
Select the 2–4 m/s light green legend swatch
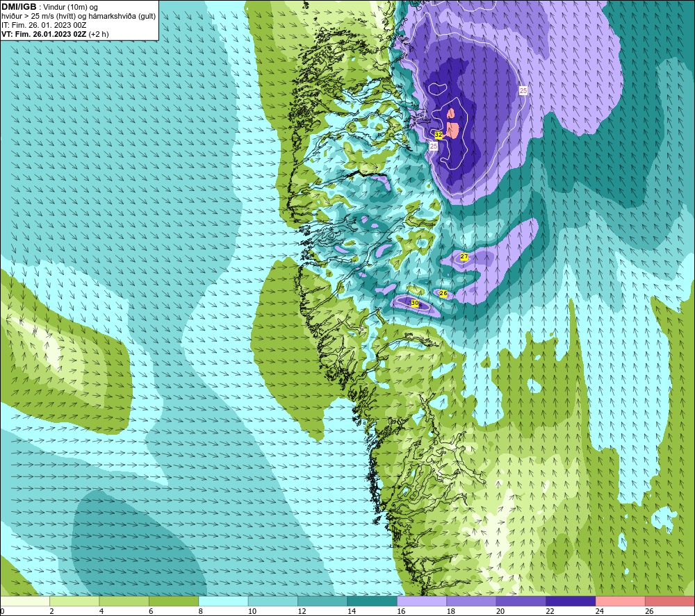[x=74, y=601]
